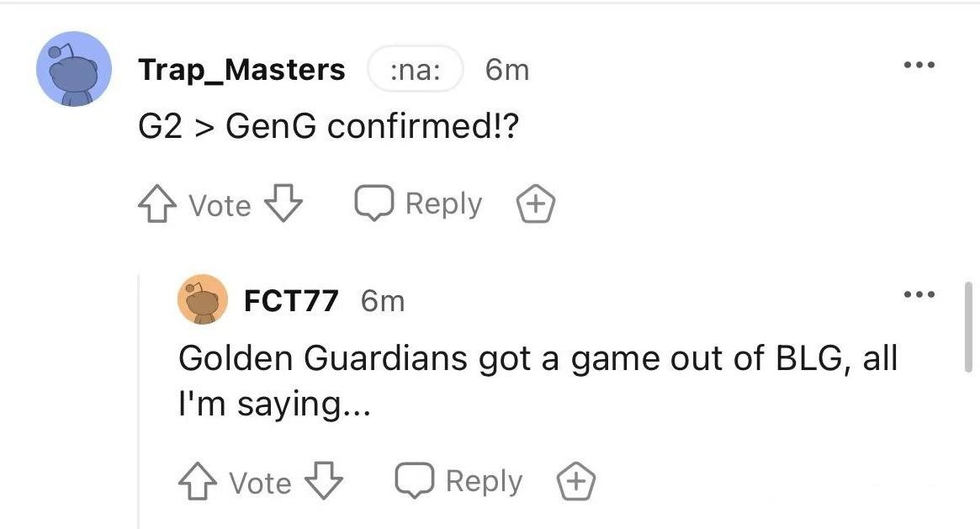Upvote the FCT77 reply
Viewport: 980px width, 529px height.
(x=199, y=482)
